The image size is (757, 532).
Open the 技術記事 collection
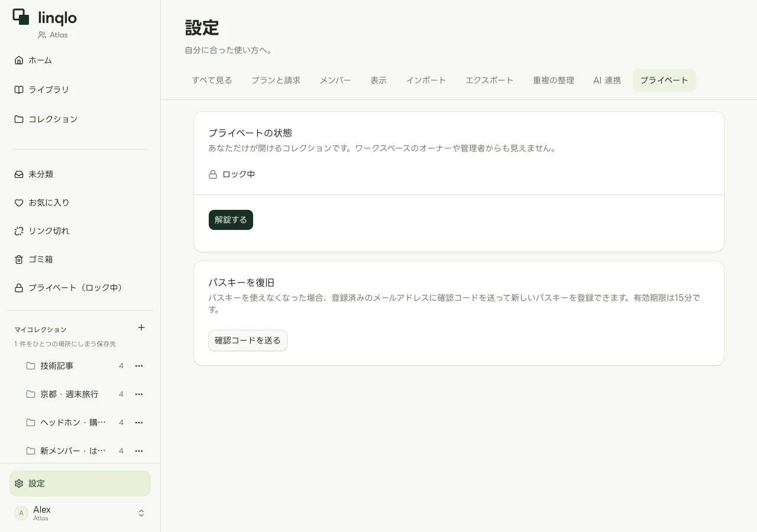[57, 366]
